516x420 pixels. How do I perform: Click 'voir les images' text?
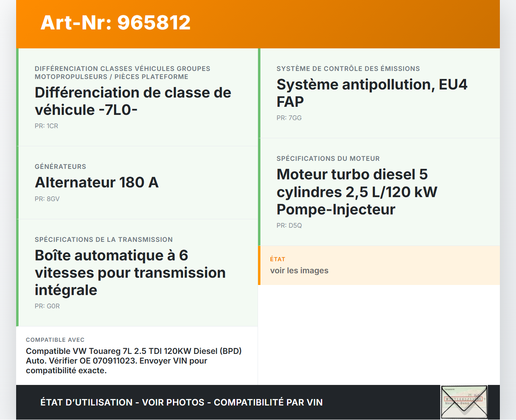click(299, 270)
